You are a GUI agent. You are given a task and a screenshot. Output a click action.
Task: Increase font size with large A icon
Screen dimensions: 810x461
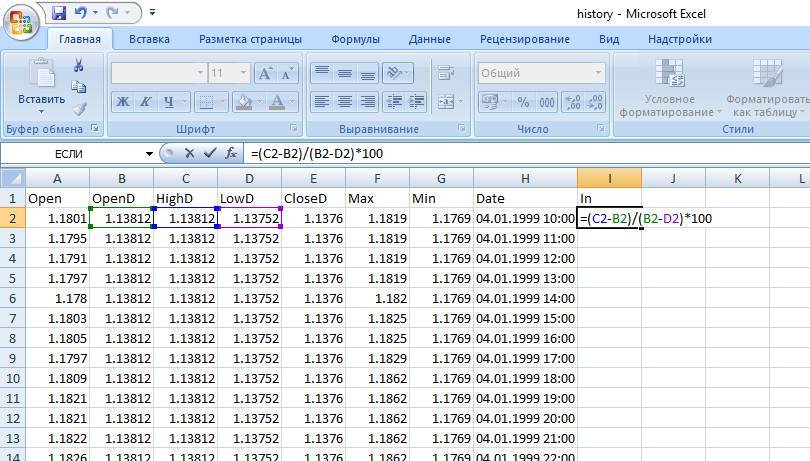pyautogui.click(x=265, y=73)
